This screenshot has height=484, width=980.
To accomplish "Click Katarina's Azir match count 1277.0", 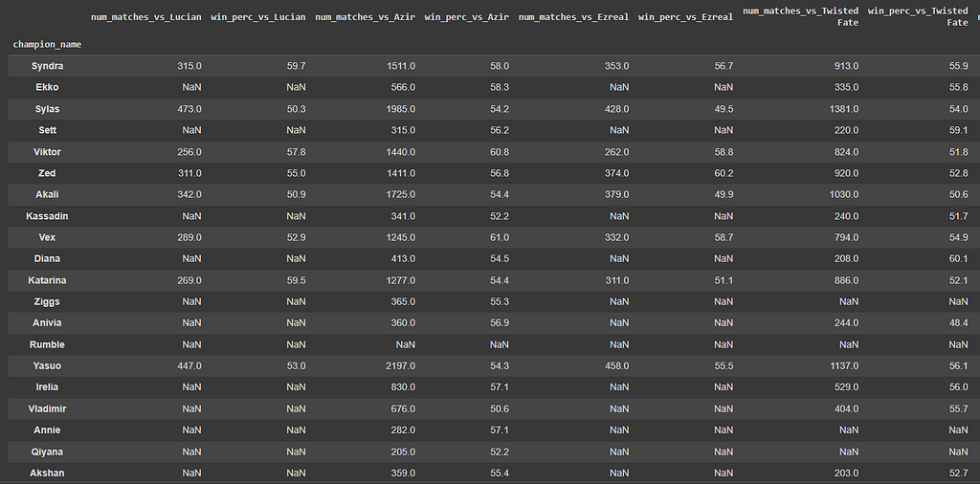I will tap(400, 281).
